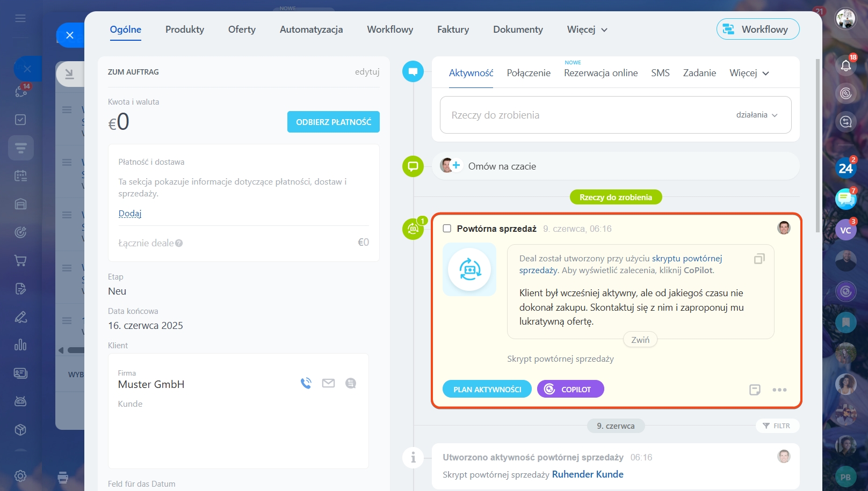Close the deal panel with blue X button

(70, 35)
